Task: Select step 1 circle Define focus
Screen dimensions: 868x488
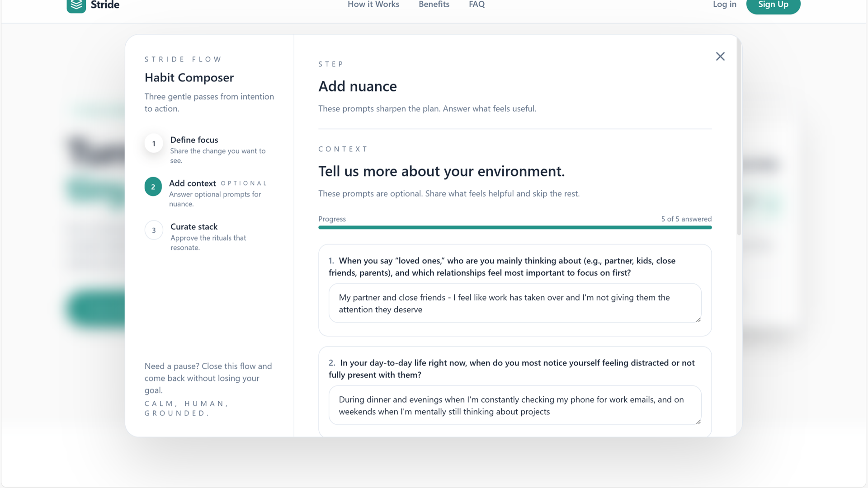Action: click(154, 144)
